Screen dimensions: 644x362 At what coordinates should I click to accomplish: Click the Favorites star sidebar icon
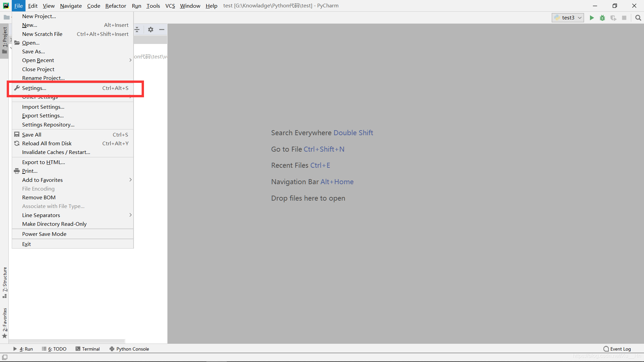click(x=5, y=336)
